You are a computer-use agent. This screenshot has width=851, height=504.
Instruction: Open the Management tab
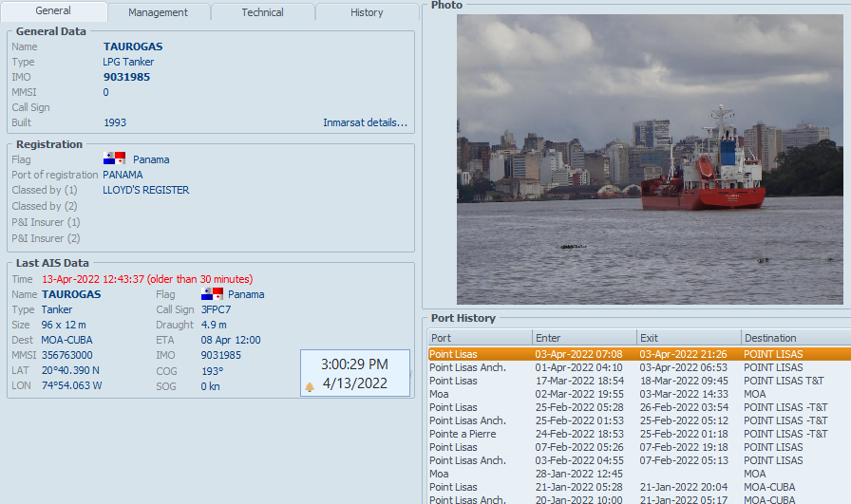click(158, 12)
